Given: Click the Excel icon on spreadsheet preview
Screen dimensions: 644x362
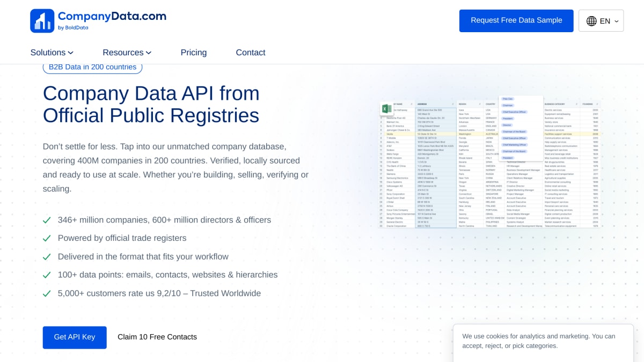Looking at the screenshot, I should (386, 109).
